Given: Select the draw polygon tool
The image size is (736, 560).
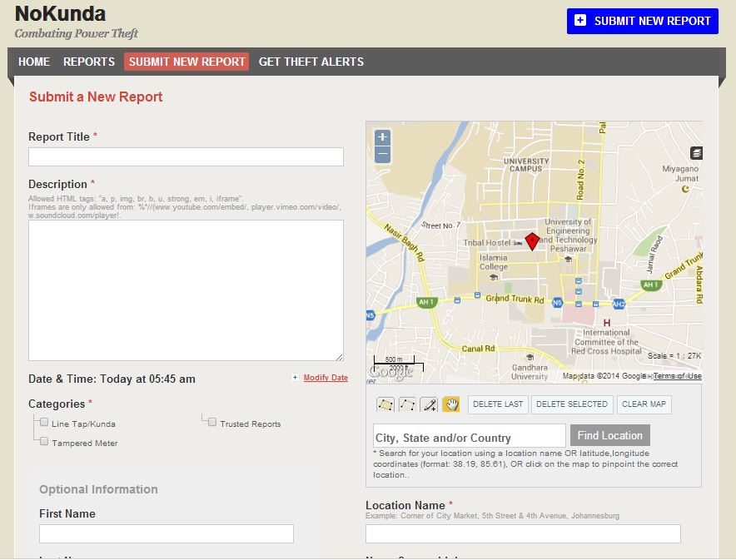Looking at the screenshot, I should pyautogui.click(x=385, y=404).
